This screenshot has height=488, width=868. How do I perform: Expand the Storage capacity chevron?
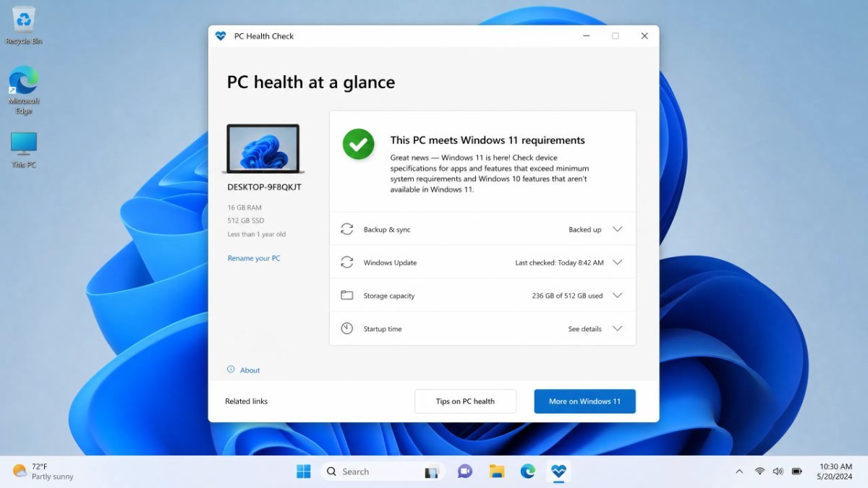coord(617,296)
